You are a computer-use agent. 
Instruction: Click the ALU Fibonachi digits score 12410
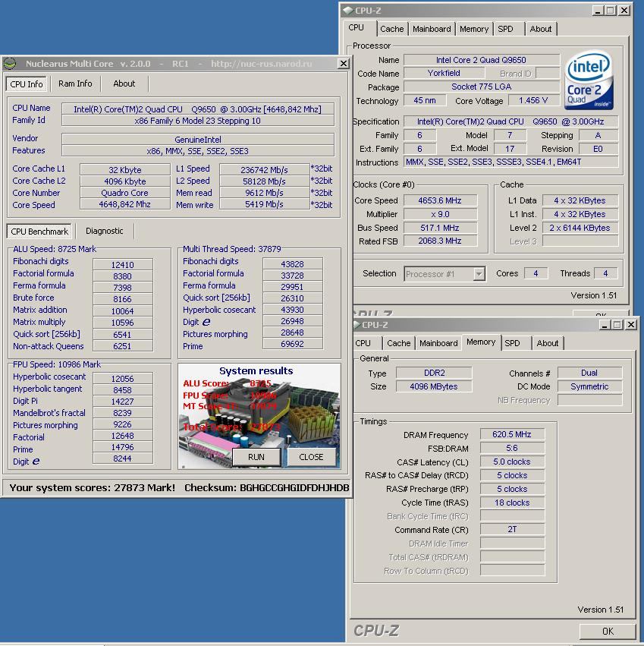(123, 265)
